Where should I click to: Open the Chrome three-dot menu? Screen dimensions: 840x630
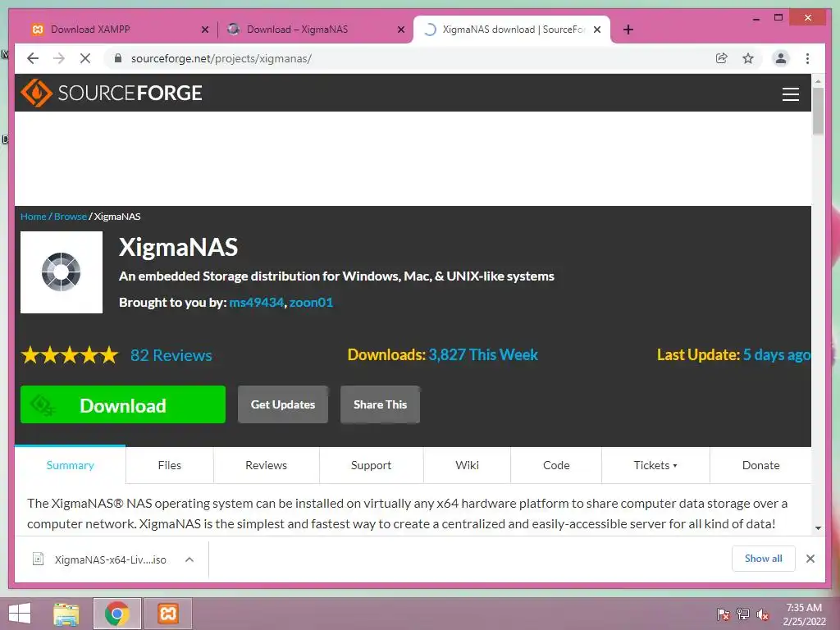pyautogui.click(x=807, y=58)
